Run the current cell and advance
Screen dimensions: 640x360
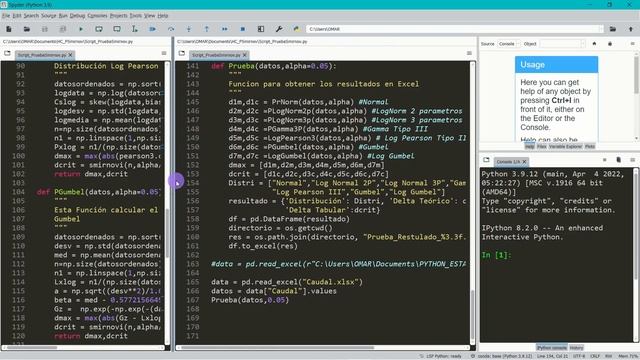click(x=117, y=29)
